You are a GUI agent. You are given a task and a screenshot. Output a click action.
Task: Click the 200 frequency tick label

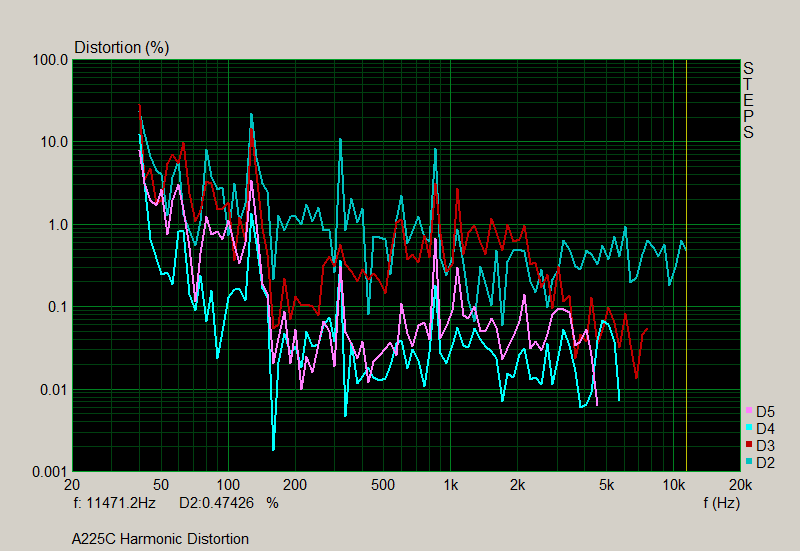coord(295,485)
